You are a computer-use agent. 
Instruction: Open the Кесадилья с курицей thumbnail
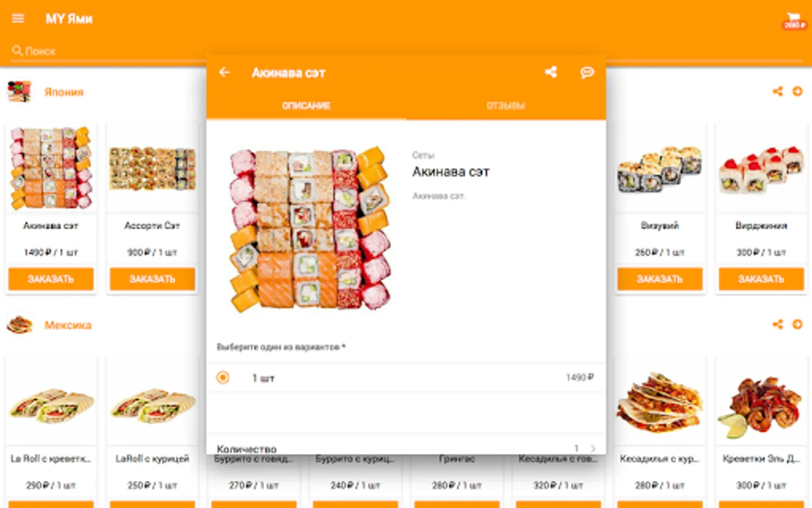tap(660, 402)
